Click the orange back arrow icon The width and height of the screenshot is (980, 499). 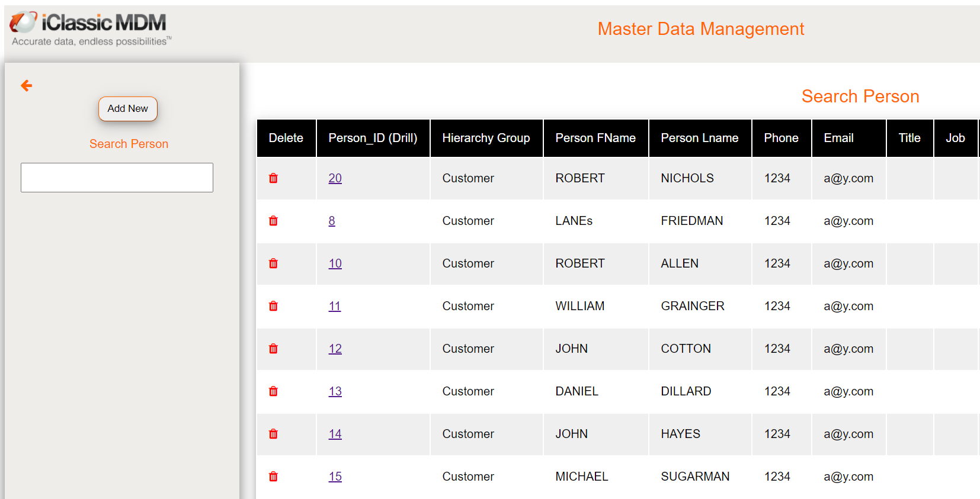27,86
